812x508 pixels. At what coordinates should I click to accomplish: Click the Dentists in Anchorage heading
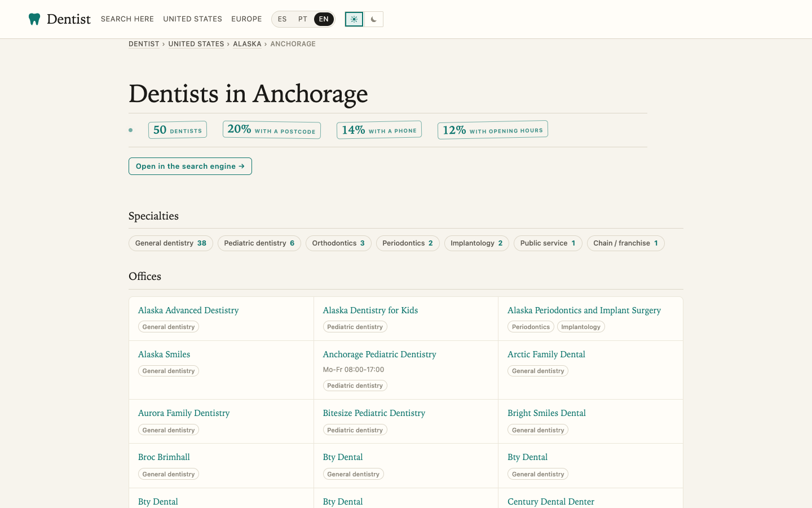pyautogui.click(x=248, y=94)
